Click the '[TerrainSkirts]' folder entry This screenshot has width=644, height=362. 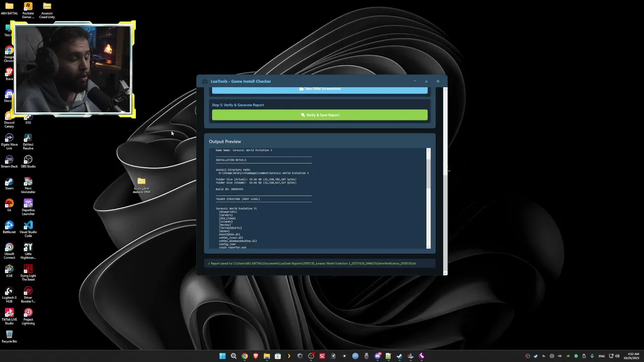click(230, 228)
